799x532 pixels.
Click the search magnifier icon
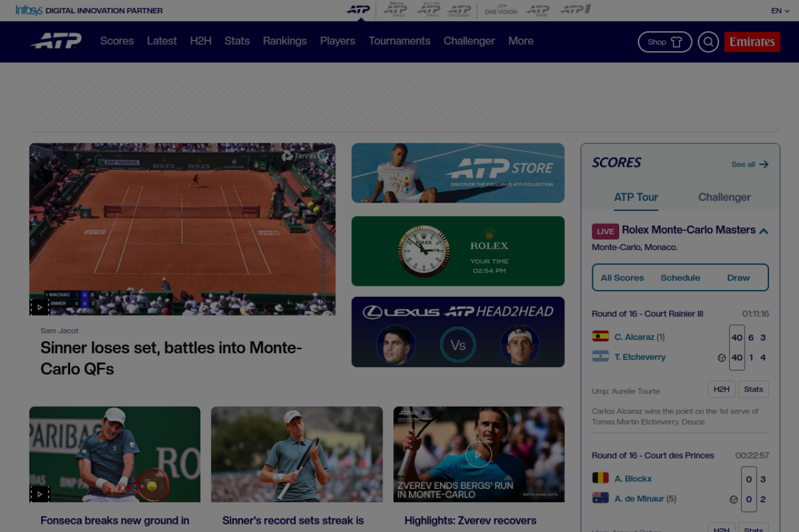[x=708, y=42]
